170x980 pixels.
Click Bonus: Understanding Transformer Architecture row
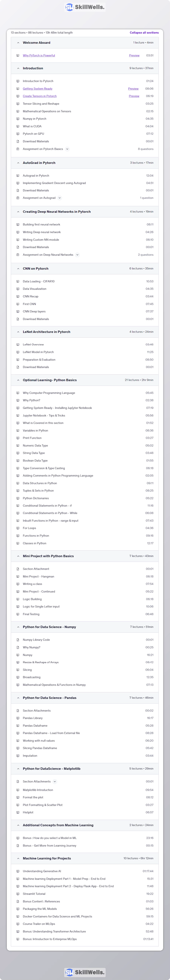[x=85, y=931]
